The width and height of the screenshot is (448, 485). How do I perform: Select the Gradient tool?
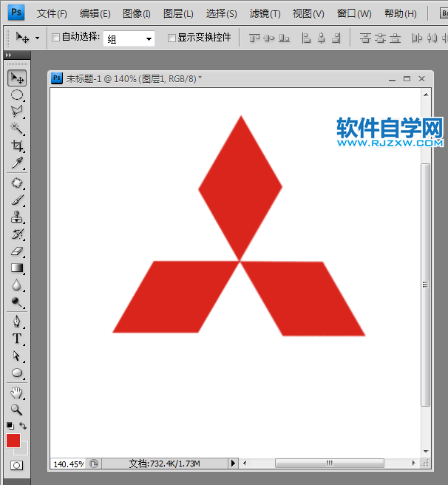tap(17, 268)
